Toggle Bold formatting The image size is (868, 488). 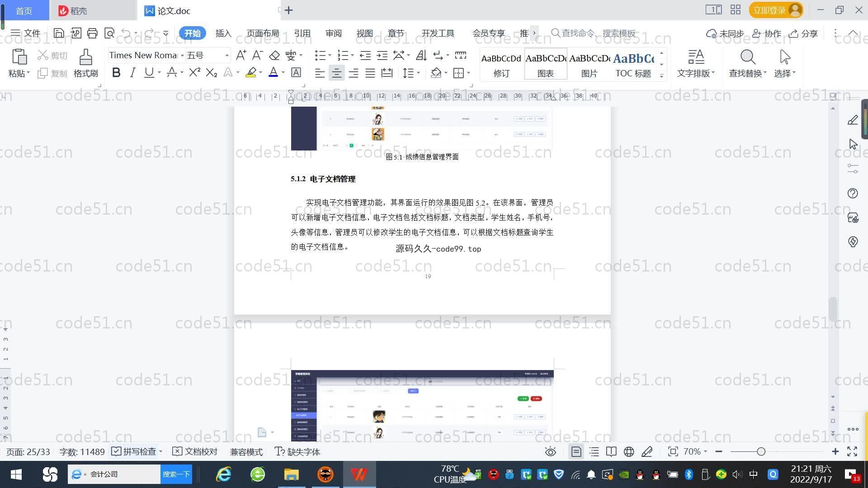(x=116, y=73)
